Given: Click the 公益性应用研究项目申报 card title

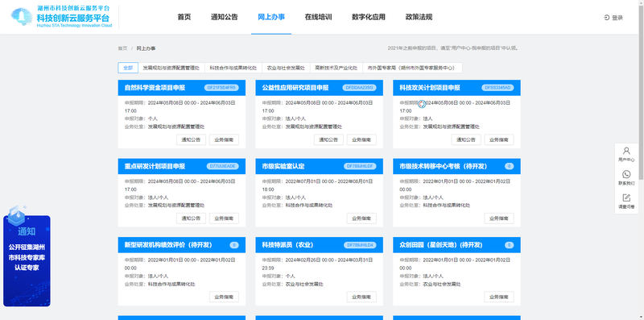Looking at the screenshot, I should (295, 88).
